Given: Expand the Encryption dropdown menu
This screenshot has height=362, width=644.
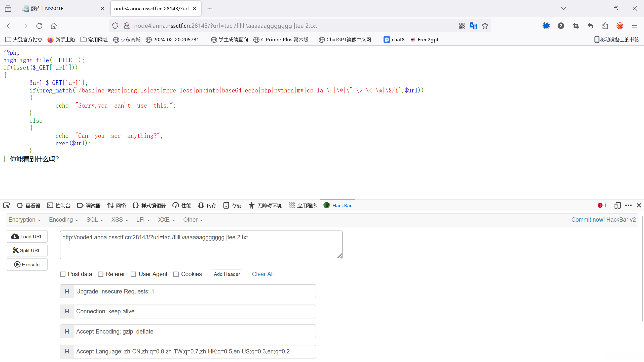Looking at the screenshot, I should click(24, 220).
